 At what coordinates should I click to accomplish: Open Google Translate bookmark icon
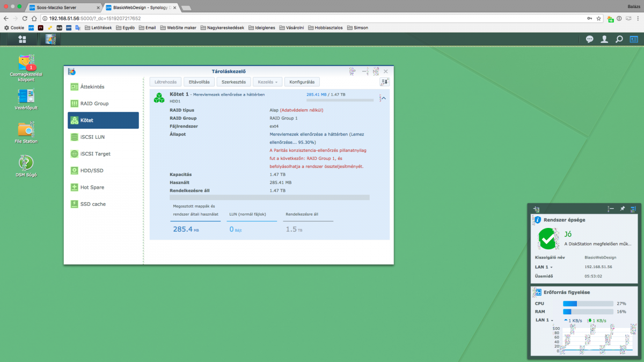(78, 27)
